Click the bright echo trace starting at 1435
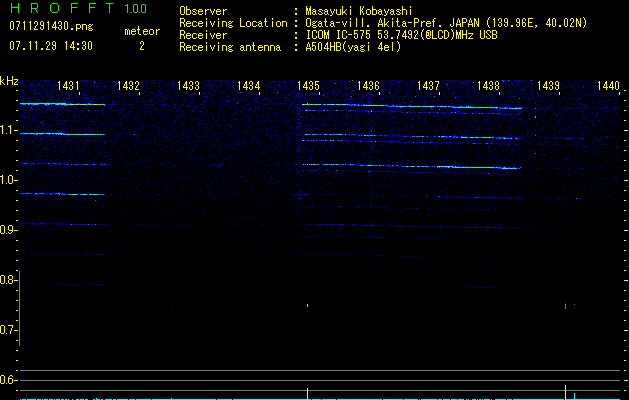This screenshot has height=400, width=629. (412, 106)
